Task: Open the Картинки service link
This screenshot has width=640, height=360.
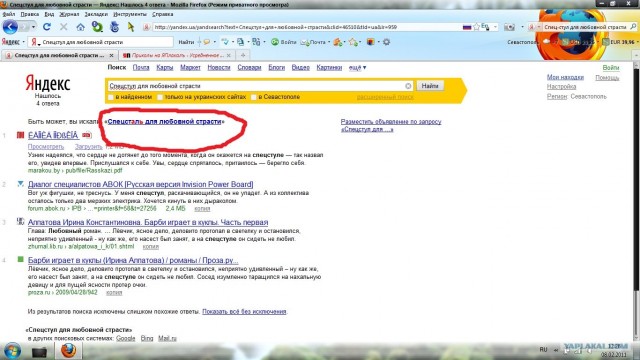Action: point(329,68)
